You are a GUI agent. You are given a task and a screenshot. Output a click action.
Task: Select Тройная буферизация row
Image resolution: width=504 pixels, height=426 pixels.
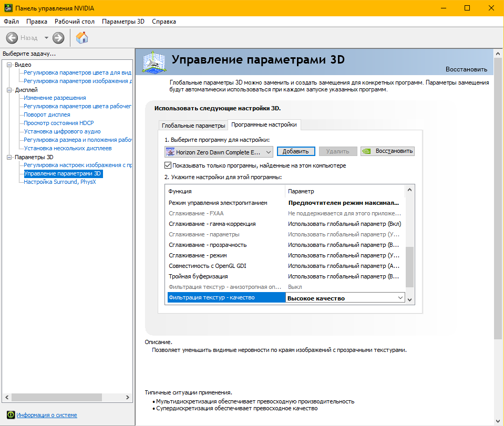pos(286,276)
